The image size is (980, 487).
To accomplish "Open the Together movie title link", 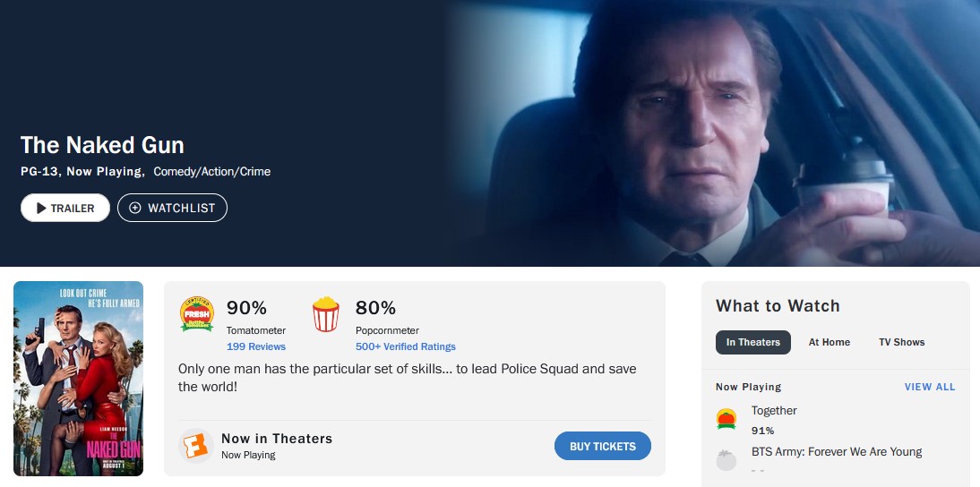I will (x=774, y=410).
